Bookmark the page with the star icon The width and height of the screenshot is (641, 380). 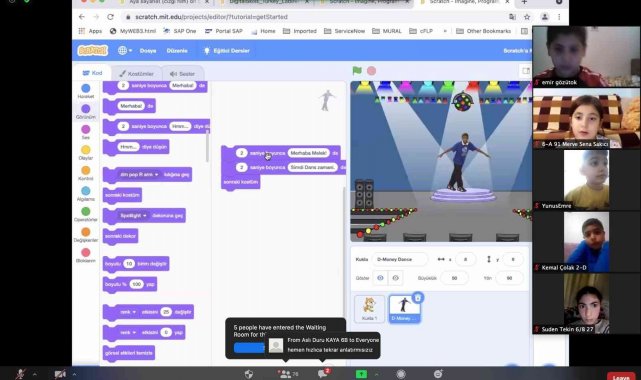pos(527,17)
